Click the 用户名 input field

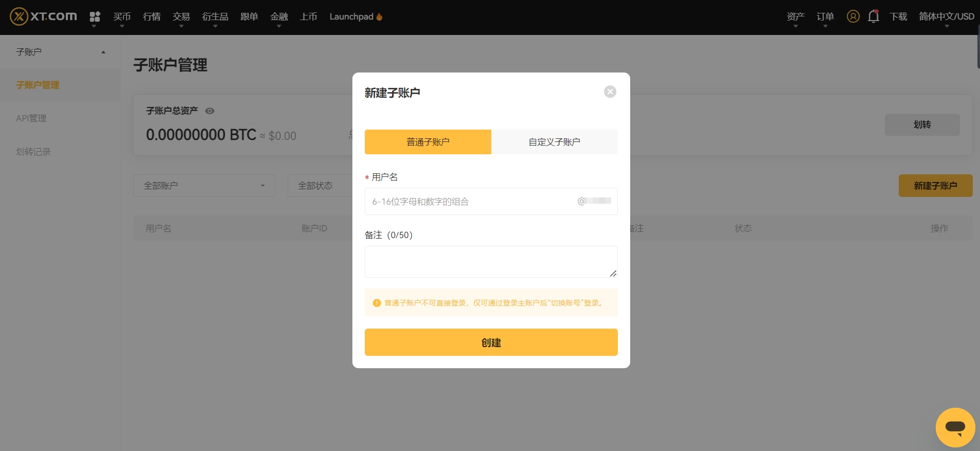pos(491,202)
